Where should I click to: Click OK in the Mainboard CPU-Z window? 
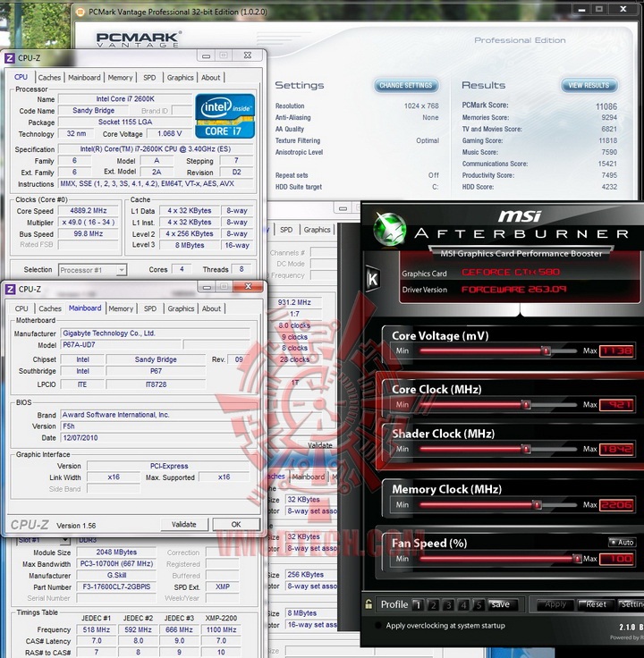coord(236,524)
